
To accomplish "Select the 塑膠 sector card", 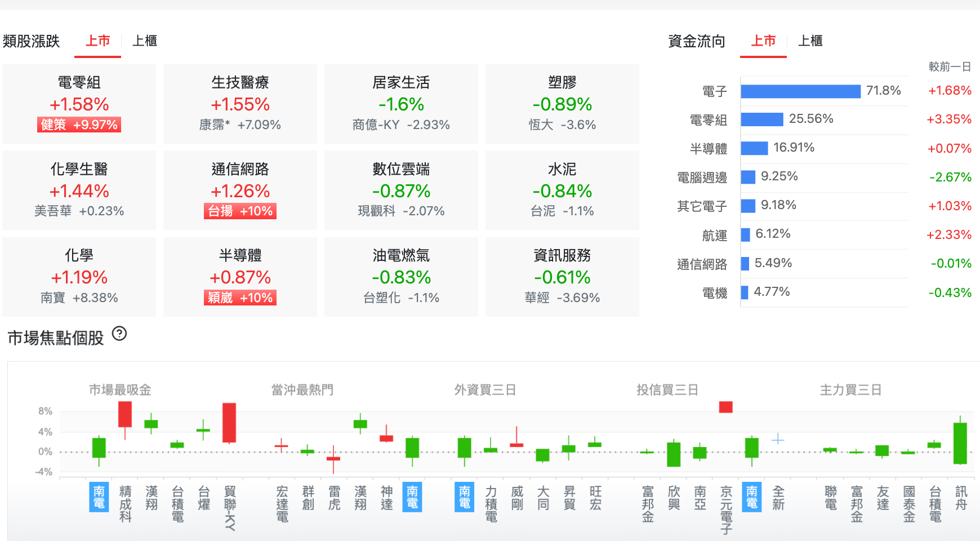I will pyautogui.click(x=562, y=104).
